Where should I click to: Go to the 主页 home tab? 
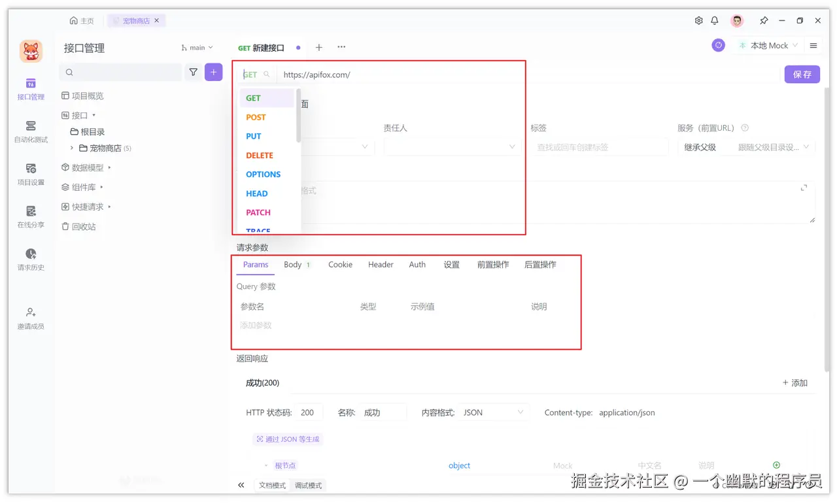[82, 21]
